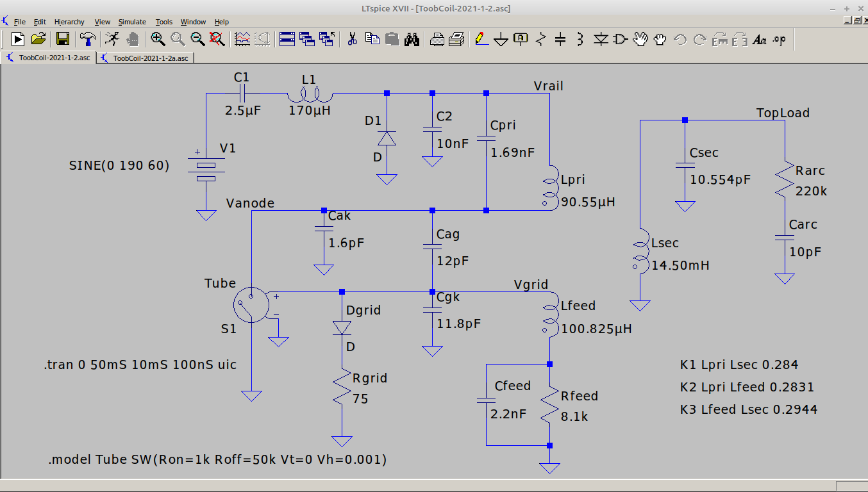This screenshot has width=868, height=492.
Task: Save the schematic with the floppy icon
Action: (x=63, y=39)
